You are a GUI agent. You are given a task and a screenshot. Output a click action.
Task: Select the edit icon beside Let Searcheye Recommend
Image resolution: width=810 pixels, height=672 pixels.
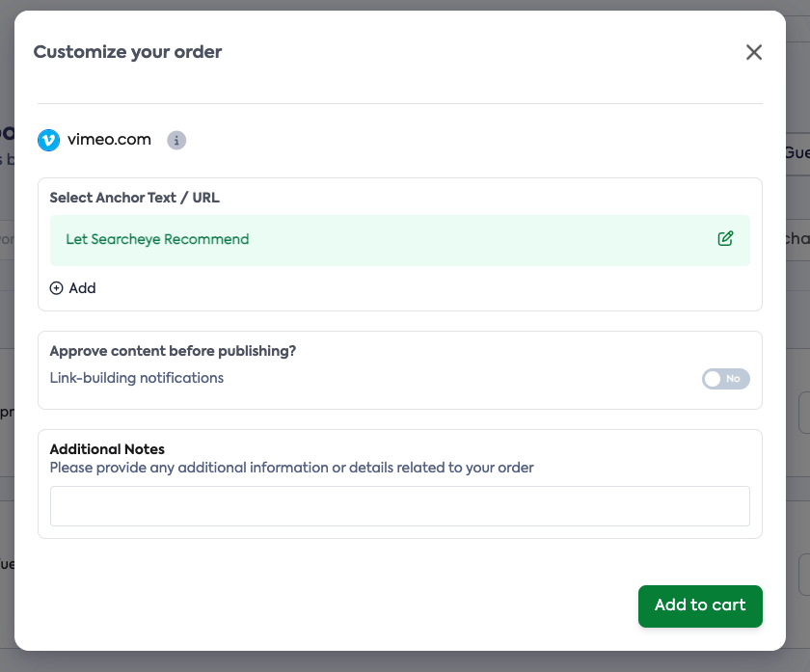coord(726,238)
